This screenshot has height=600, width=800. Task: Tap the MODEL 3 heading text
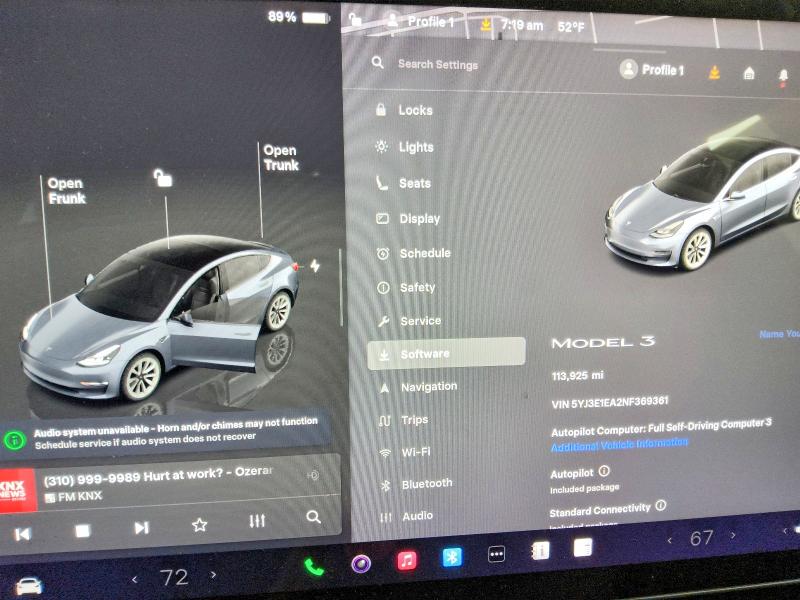click(603, 342)
